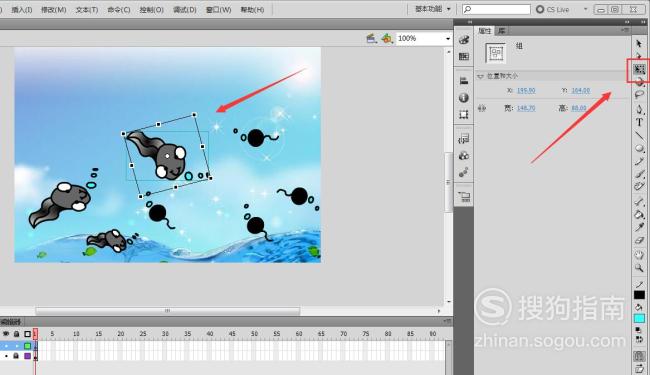Click the cyan fill color swatch

coord(639,318)
